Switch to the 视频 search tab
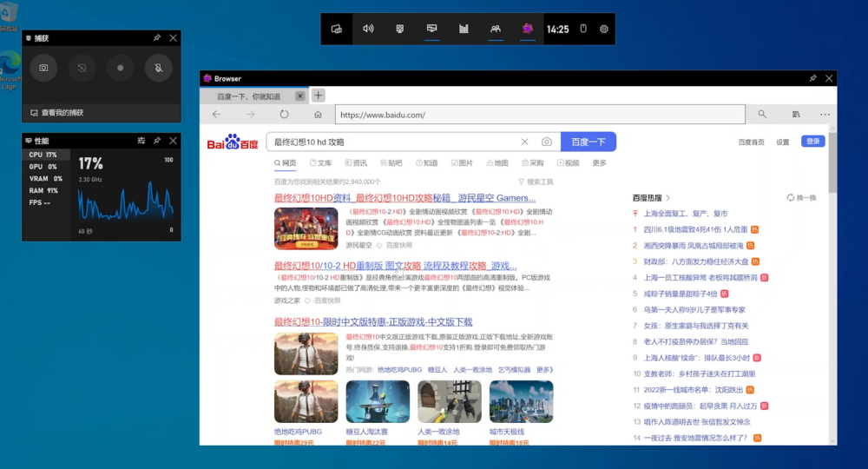 coord(569,162)
